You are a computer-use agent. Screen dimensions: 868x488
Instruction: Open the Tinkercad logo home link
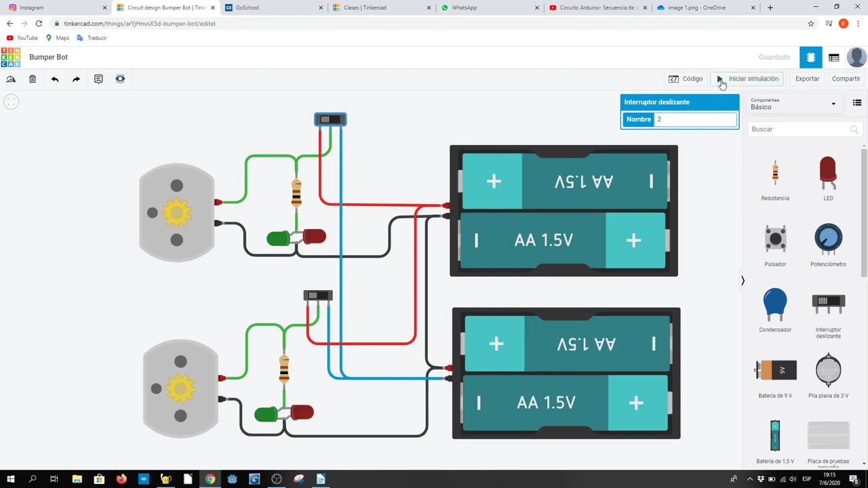pyautogui.click(x=11, y=57)
